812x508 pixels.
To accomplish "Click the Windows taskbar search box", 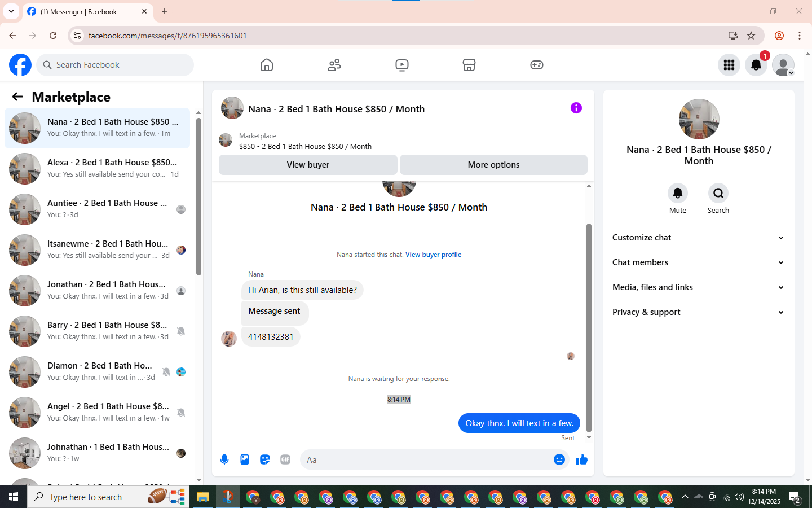I will point(107,497).
